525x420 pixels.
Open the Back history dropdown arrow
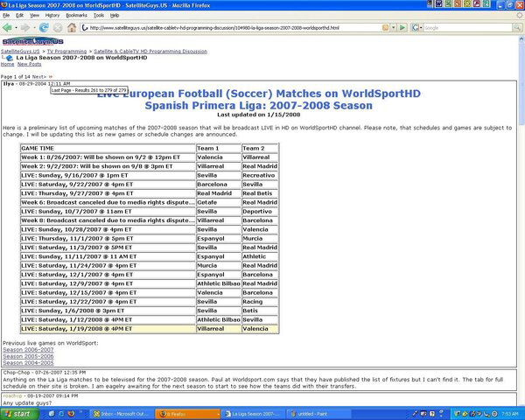coord(16,28)
